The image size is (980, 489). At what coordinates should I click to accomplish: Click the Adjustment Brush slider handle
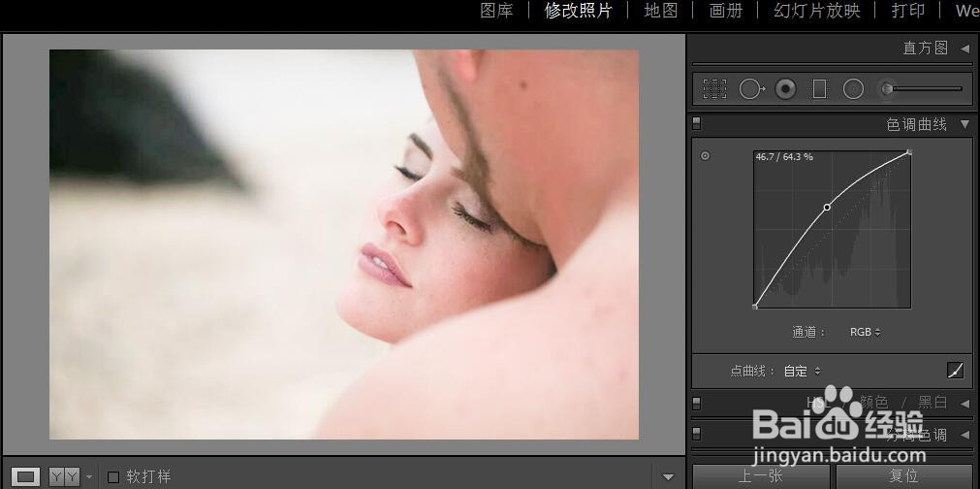[887, 89]
